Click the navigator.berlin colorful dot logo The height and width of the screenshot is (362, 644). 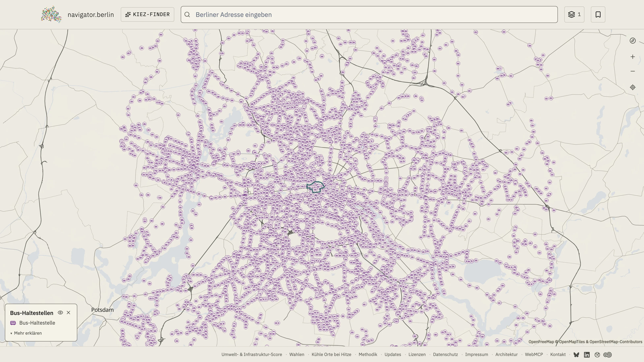pyautogui.click(x=51, y=14)
